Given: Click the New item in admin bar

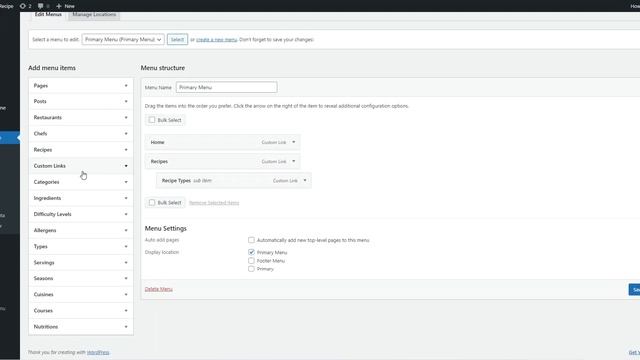Looking at the screenshot, I should coord(65,6).
